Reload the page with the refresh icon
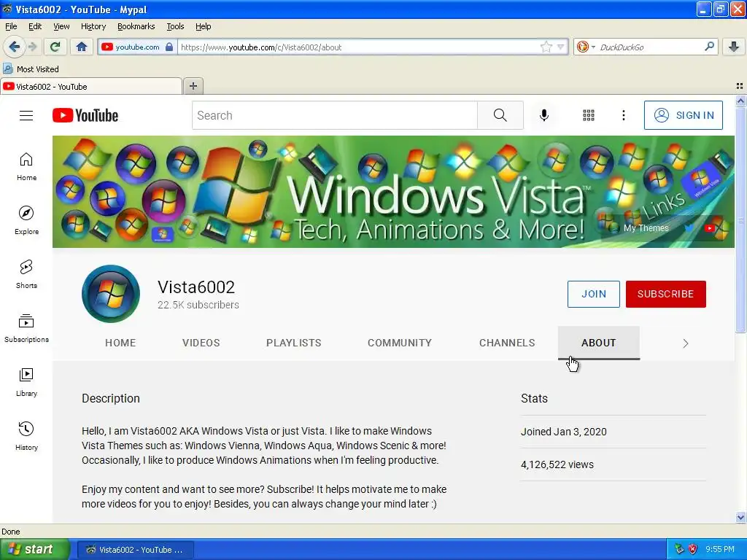Viewport: 747px width, 560px height. coord(55,47)
